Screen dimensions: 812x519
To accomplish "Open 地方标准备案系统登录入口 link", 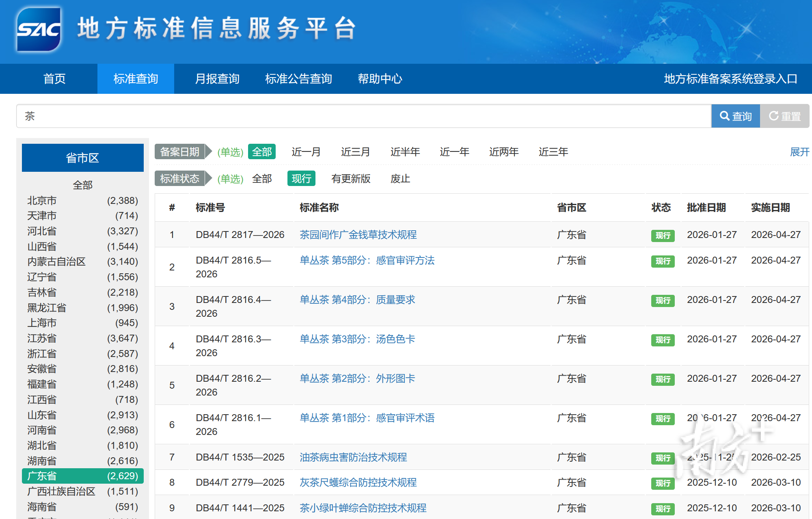I will tap(730, 79).
